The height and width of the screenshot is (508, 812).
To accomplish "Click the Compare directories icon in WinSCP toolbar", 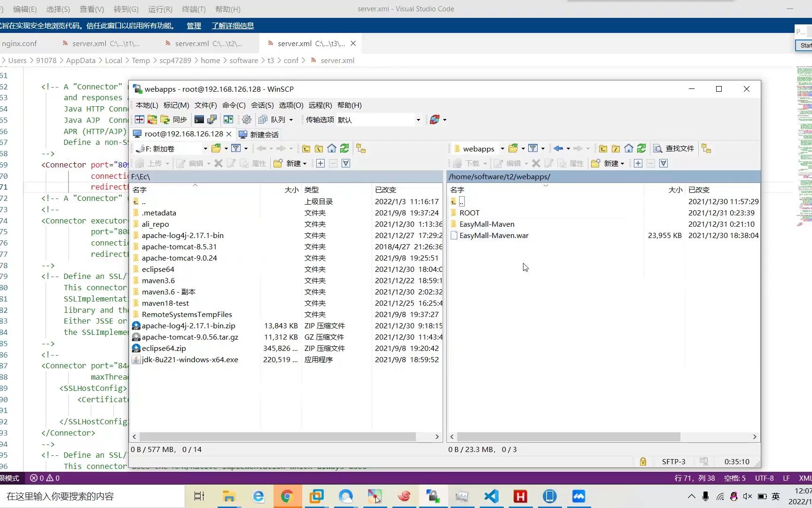I will [140, 119].
